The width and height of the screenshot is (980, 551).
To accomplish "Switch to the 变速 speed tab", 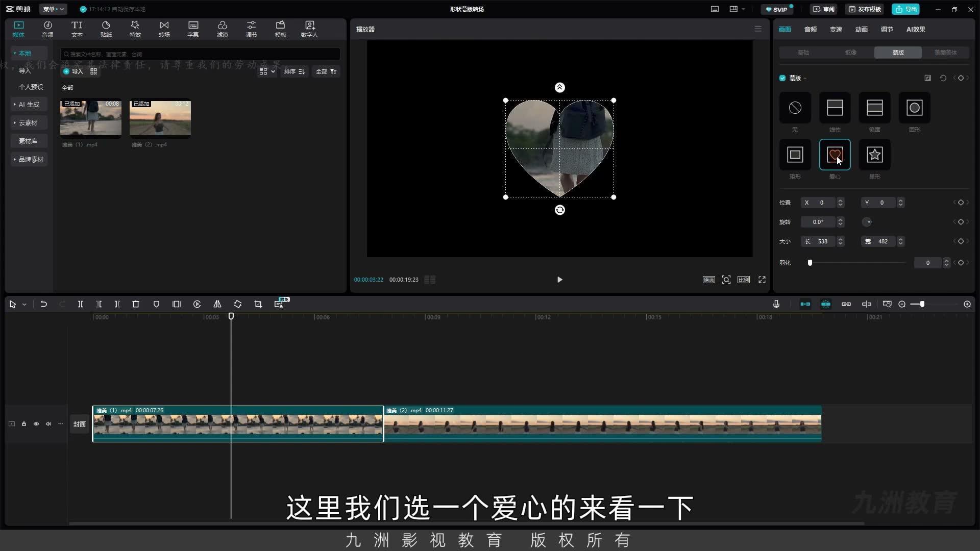I will [836, 29].
